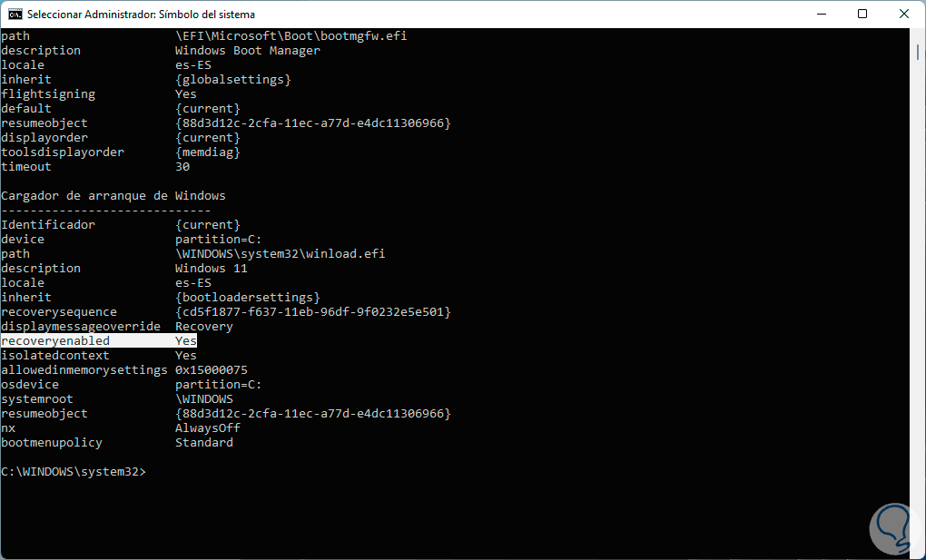Image resolution: width=926 pixels, height=560 pixels.
Task: Maximize the Command Prompt window
Action: coord(862,14)
